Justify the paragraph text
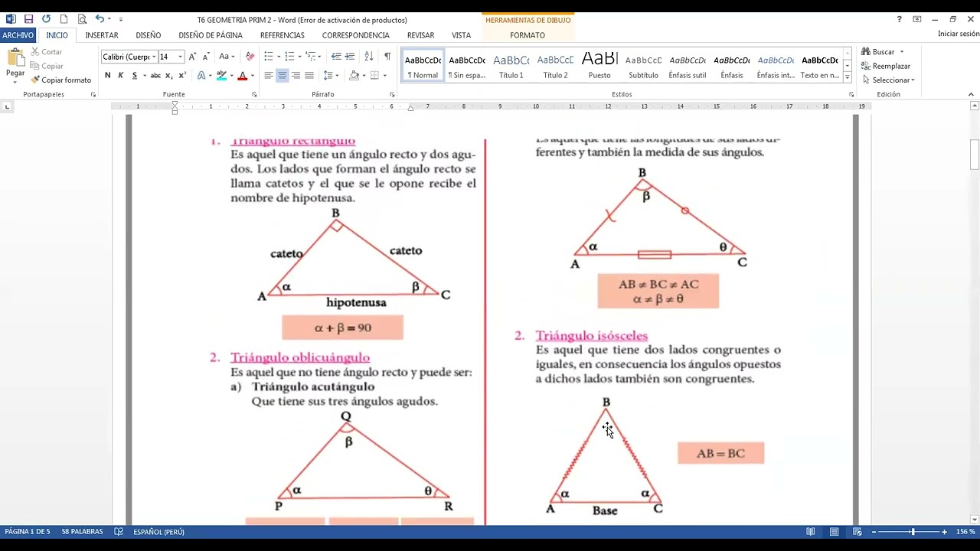The image size is (980, 551). pyautogui.click(x=309, y=75)
